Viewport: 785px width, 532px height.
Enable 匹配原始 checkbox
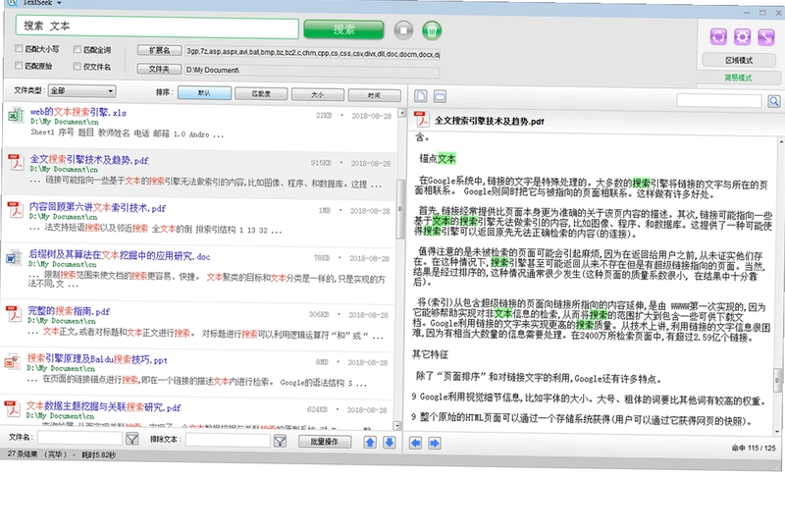click(19, 65)
